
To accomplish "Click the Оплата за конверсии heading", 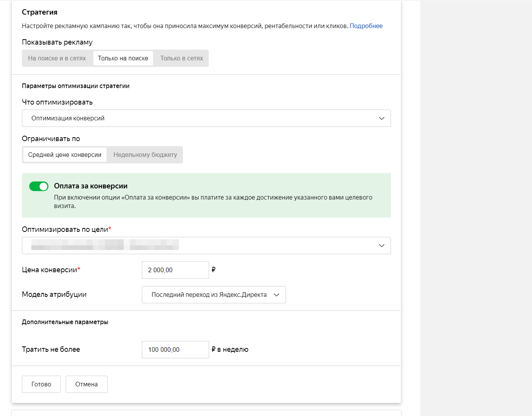I will pyautogui.click(x=91, y=186).
